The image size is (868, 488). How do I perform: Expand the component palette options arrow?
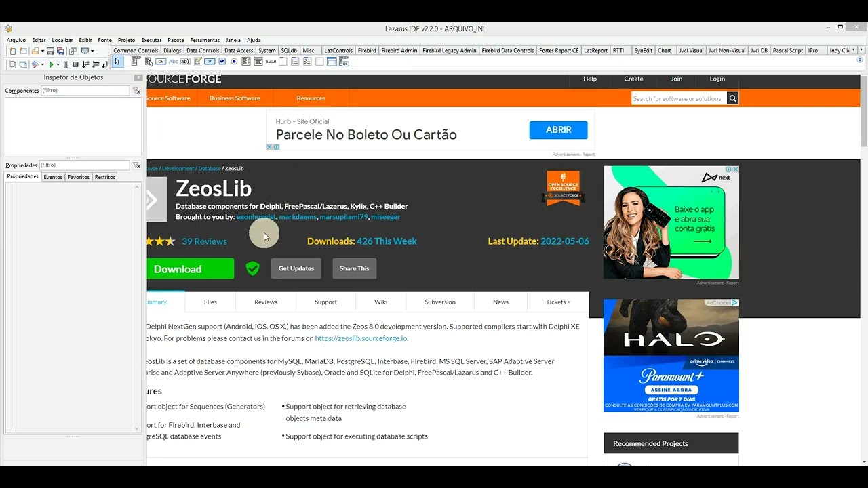coord(861,60)
